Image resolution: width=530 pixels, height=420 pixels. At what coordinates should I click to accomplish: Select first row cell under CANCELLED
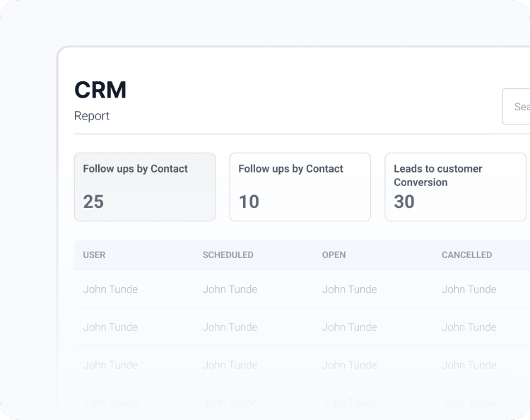pos(469,289)
